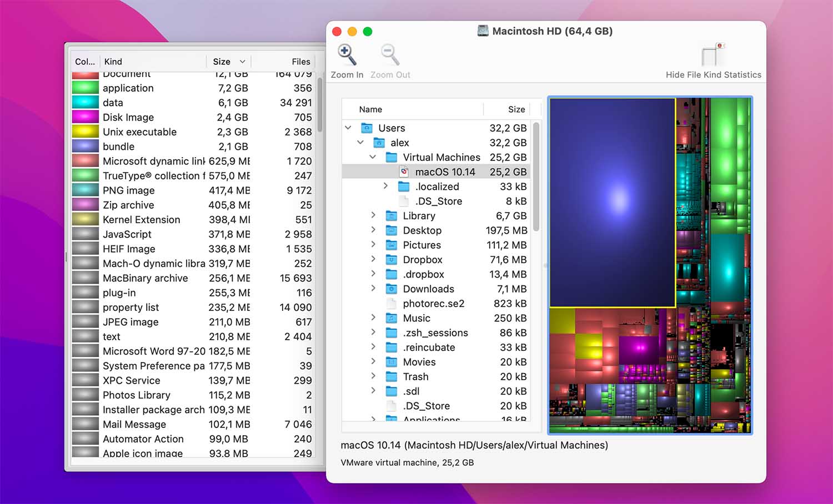The width and height of the screenshot is (833, 504).
Task: Click the Size column header in file tree
Action: [507, 109]
